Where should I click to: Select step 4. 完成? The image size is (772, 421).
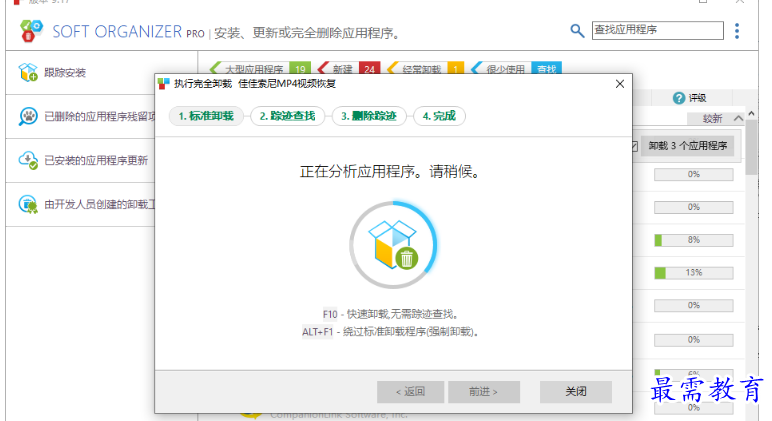click(x=439, y=116)
